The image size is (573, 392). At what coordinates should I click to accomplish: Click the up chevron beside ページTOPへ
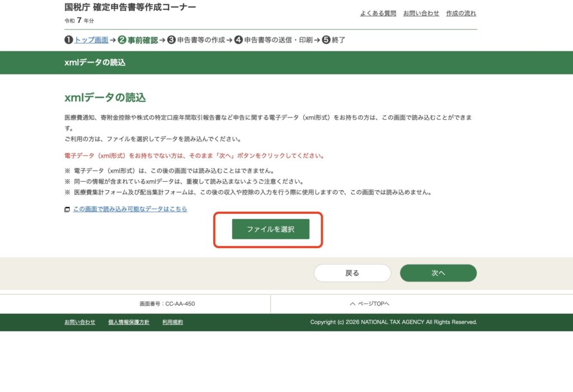tap(353, 304)
